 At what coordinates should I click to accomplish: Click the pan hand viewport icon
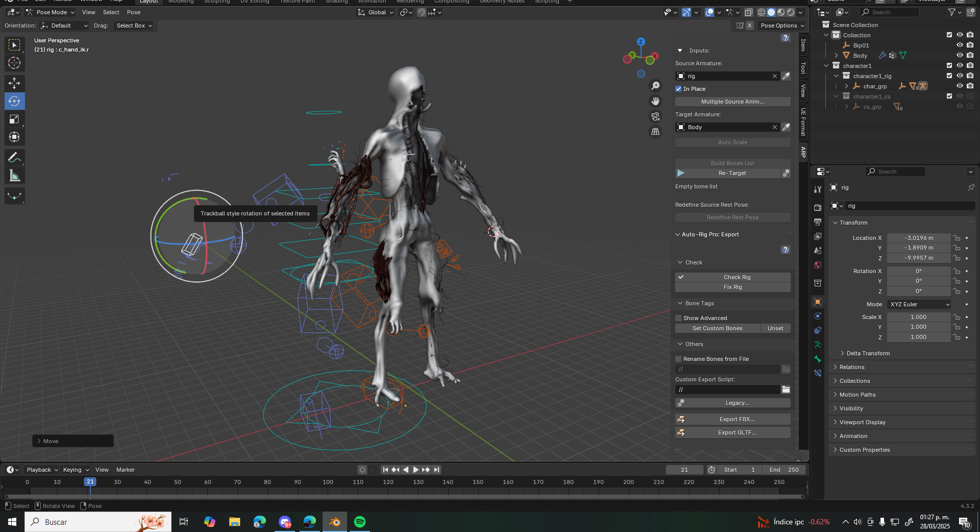[655, 101]
